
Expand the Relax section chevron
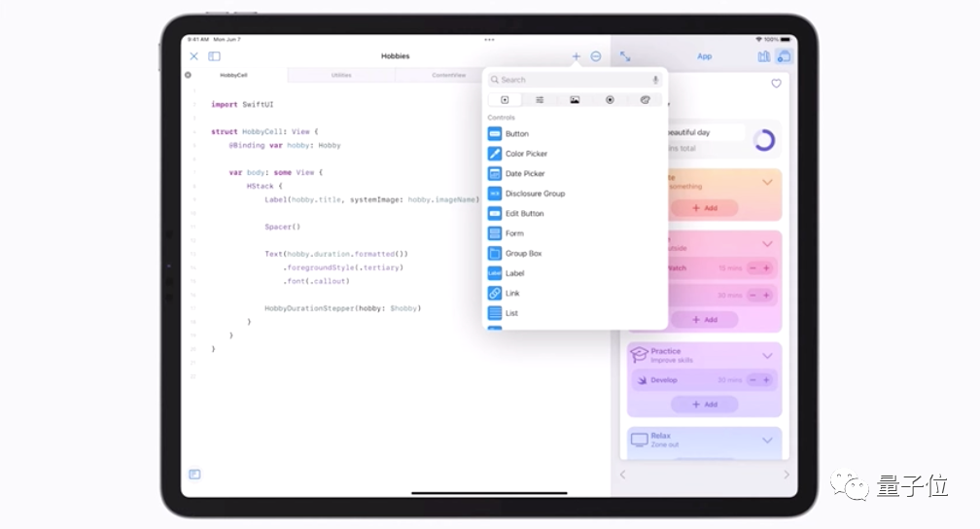767,441
